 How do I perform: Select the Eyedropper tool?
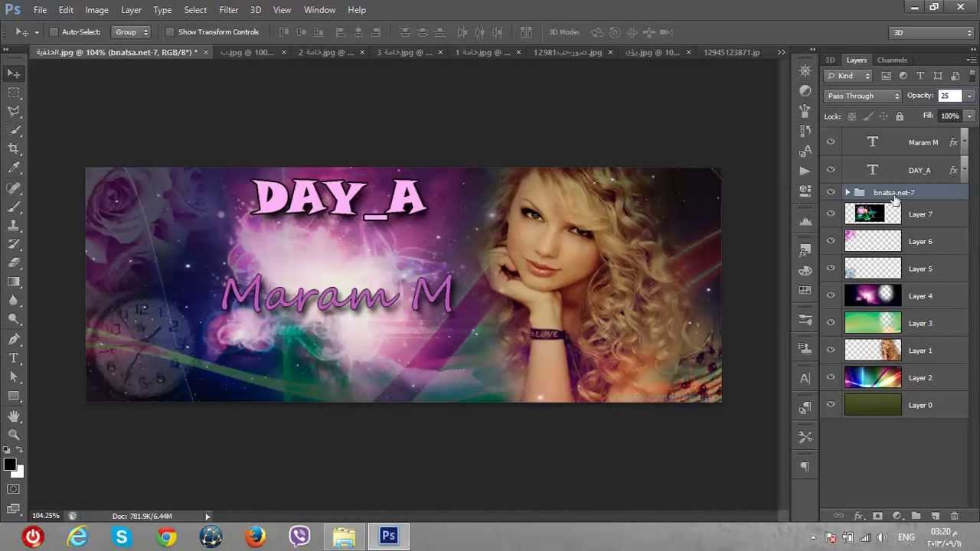pyautogui.click(x=14, y=168)
